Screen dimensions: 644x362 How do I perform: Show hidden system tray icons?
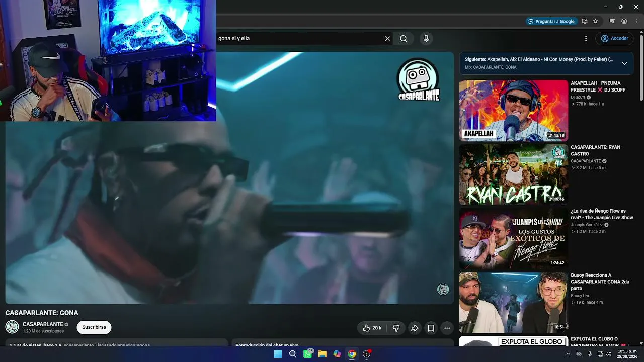coord(568,354)
